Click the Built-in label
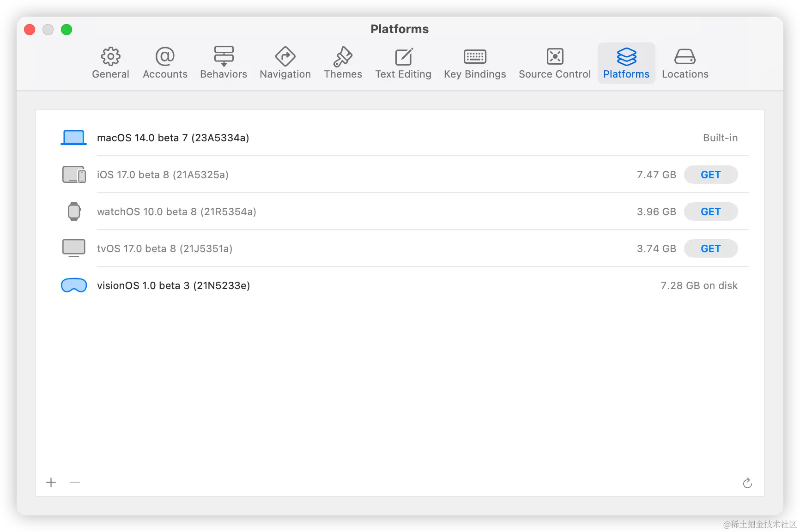The height and width of the screenshot is (532, 800). tap(720, 138)
